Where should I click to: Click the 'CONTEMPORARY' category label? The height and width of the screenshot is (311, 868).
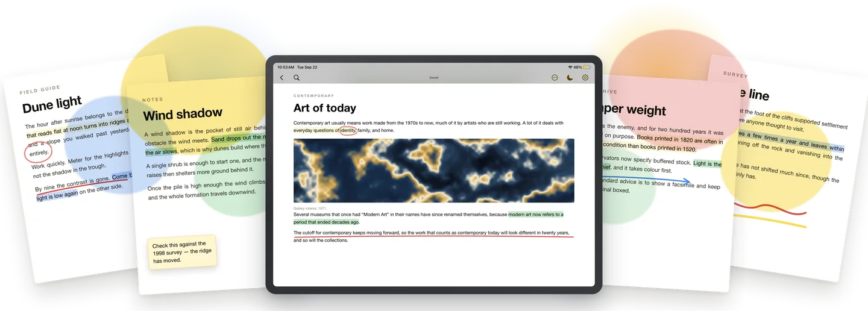(x=313, y=96)
